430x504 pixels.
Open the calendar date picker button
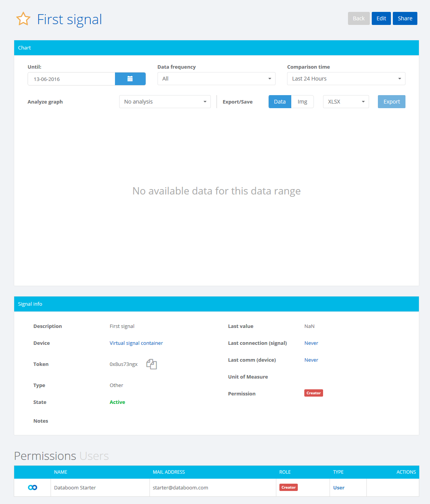[x=130, y=79]
